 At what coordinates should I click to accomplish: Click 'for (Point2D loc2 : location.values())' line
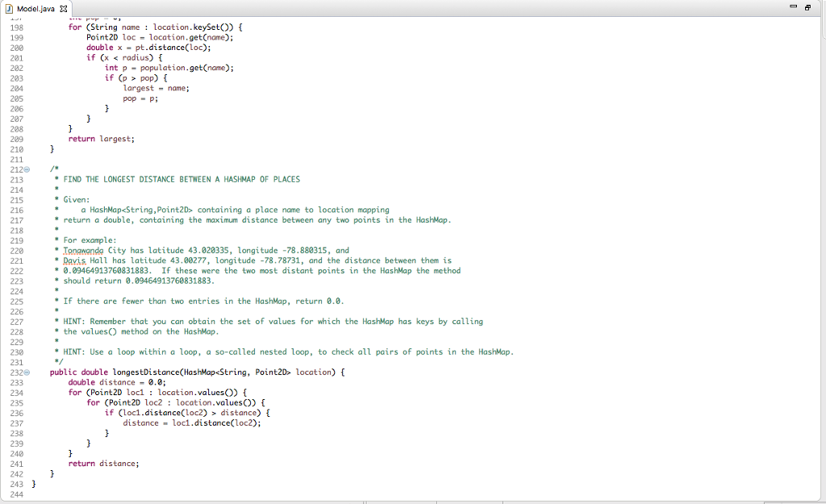point(175,403)
